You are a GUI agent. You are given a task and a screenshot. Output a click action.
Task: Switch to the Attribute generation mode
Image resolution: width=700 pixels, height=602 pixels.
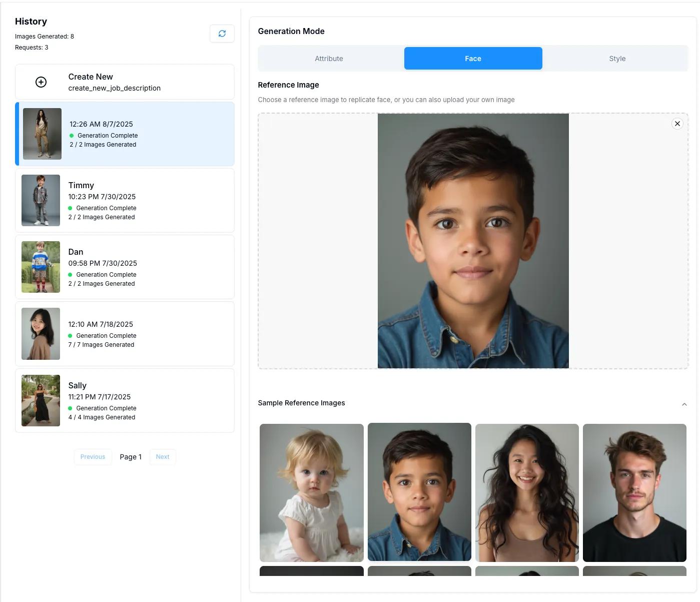pyautogui.click(x=329, y=58)
